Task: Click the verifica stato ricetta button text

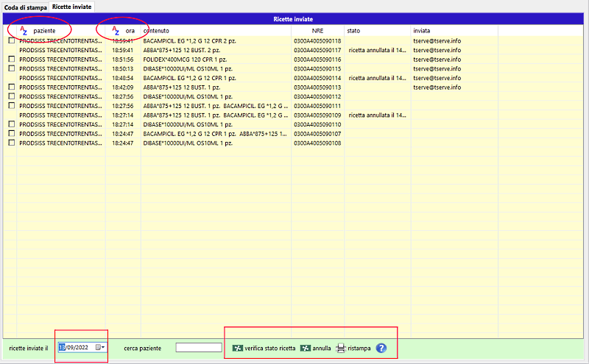Action: pyautogui.click(x=269, y=348)
